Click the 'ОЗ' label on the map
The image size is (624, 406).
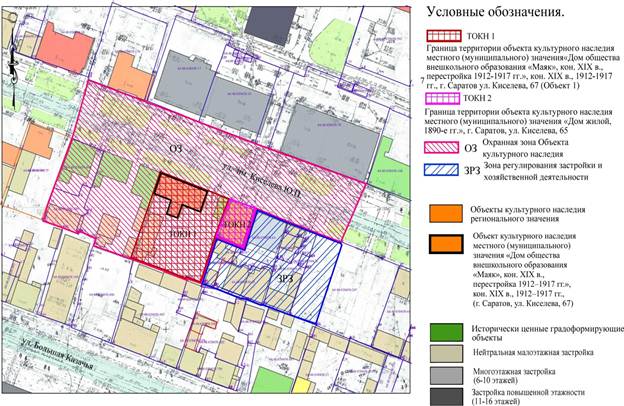pos(176,148)
